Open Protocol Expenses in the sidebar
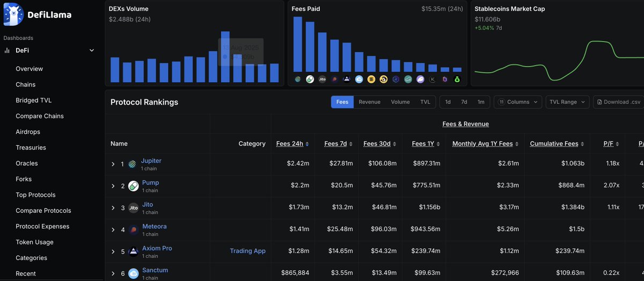Screen dimensions: 644x281 coord(42,226)
